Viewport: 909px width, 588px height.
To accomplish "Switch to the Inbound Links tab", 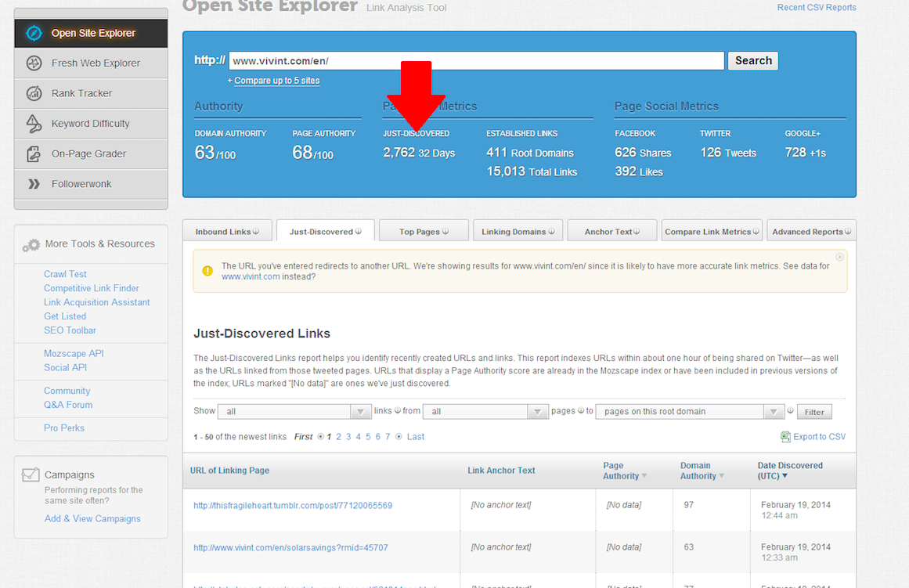I will click(x=227, y=231).
